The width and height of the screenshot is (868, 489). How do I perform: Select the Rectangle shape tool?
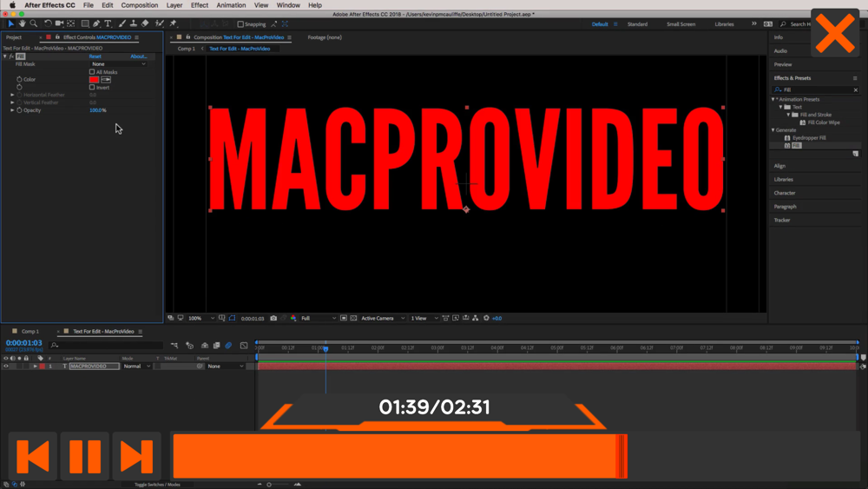click(85, 23)
